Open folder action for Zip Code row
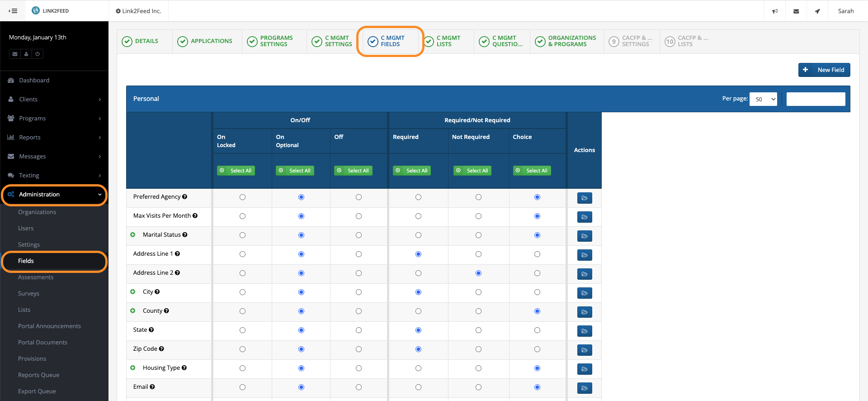The image size is (868, 401). [x=584, y=350]
